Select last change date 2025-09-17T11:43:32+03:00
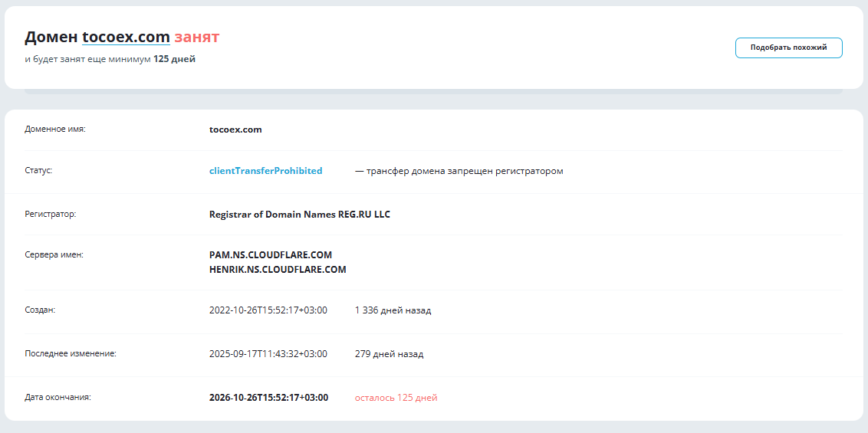This screenshot has height=433, width=868. pos(268,353)
